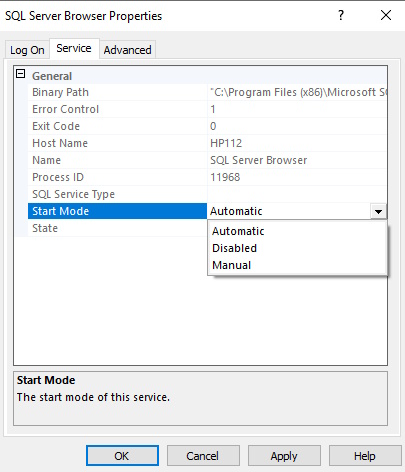Image resolution: width=405 pixels, height=472 pixels.
Task: Collapse the General section
Action: (x=21, y=74)
